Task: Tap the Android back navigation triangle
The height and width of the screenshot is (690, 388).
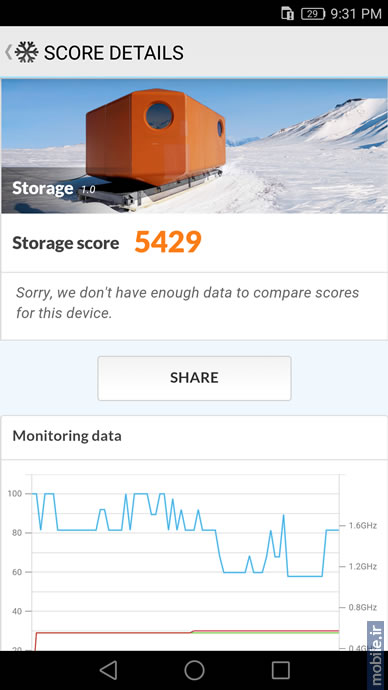Action: pyautogui.click(x=108, y=670)
